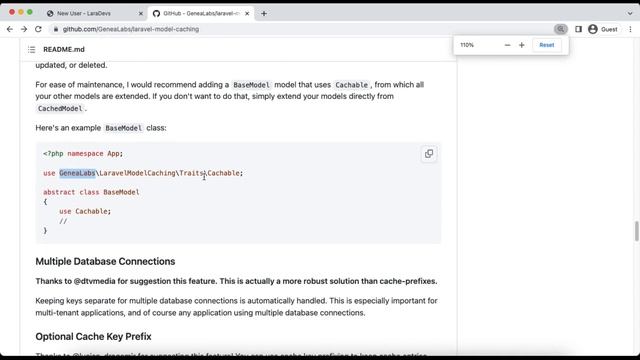This screenshot has height=360, width=640.
Task: Copy the BaseModel code snippet
Action: click(429, 154)
